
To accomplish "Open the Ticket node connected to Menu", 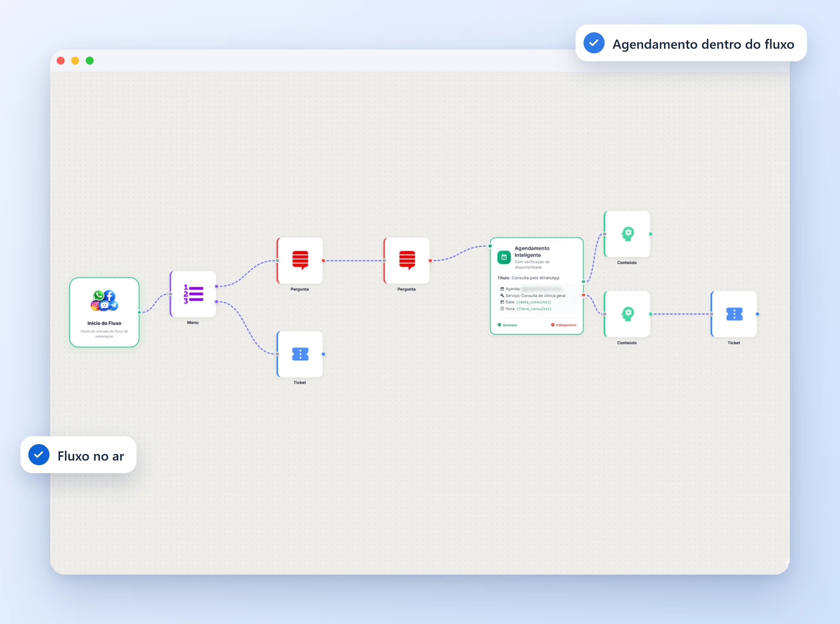I will [300, 354].
